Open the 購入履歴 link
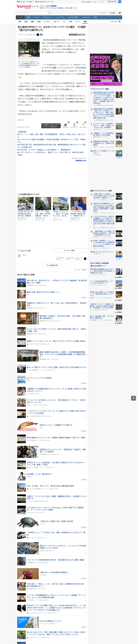 pos(112,13)
